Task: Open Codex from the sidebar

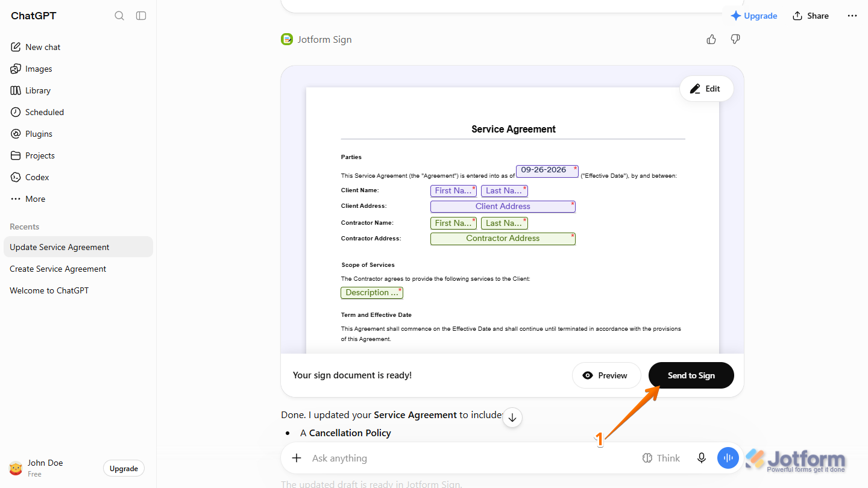Action: [78, 177]
